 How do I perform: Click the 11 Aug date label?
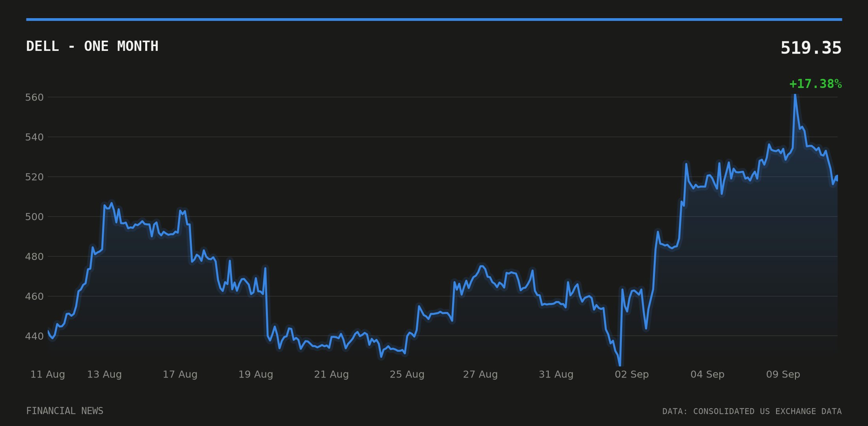pyautogui.click(x=48, y=375)
